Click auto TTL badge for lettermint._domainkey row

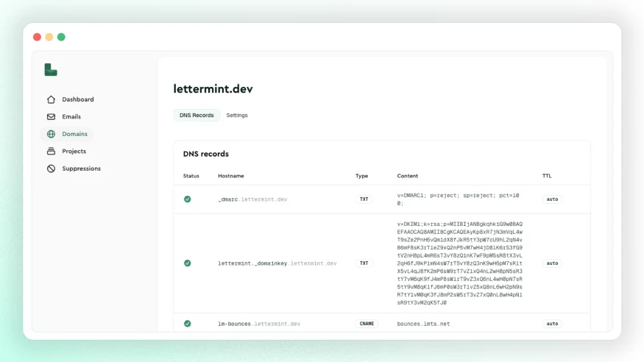(x=552, y=263)
